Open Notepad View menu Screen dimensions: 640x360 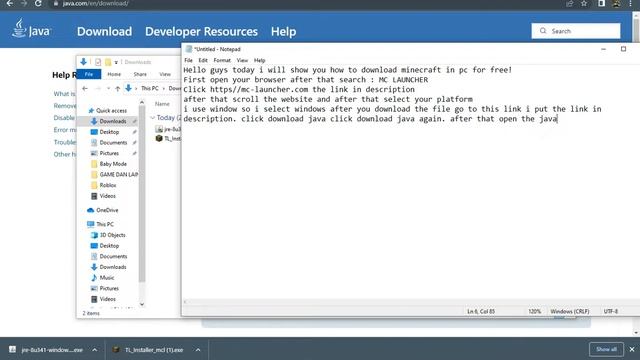pyautogui.click(x=242, y=60)
